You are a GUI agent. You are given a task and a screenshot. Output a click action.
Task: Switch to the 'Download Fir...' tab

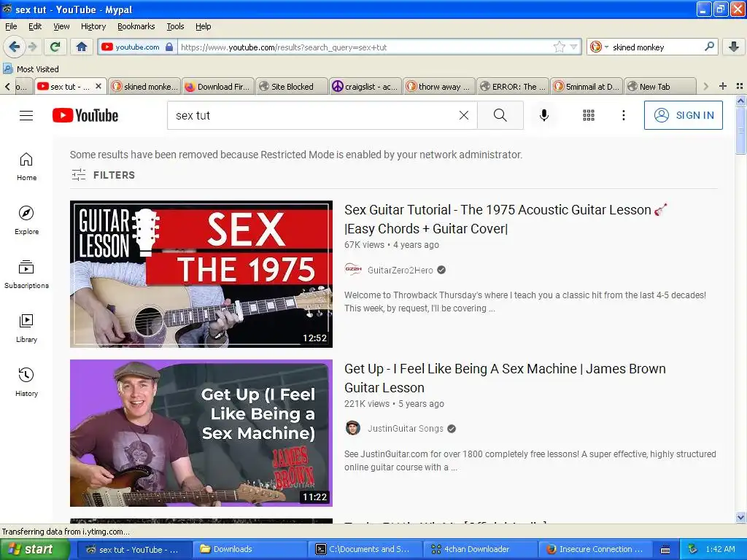coord(218,87)
